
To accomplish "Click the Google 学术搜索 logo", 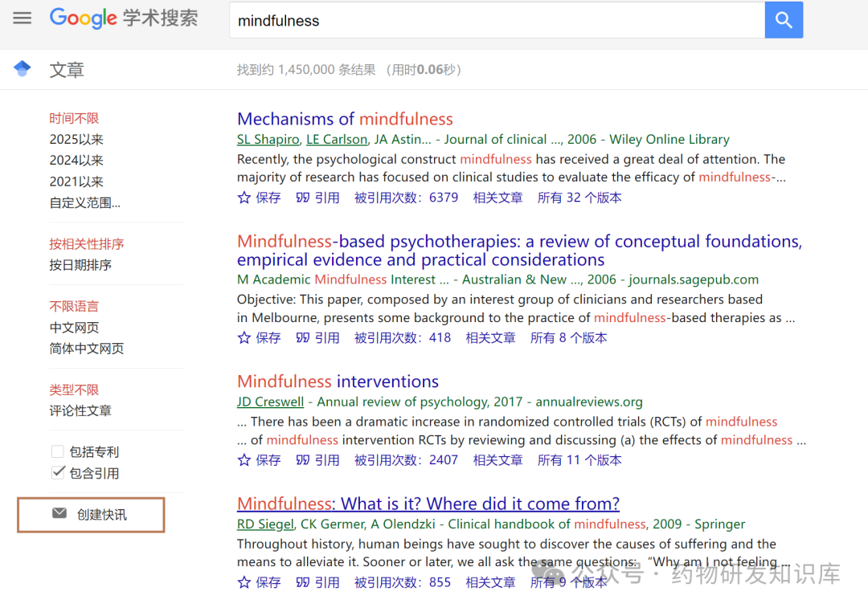I will (x=124, y=18).
